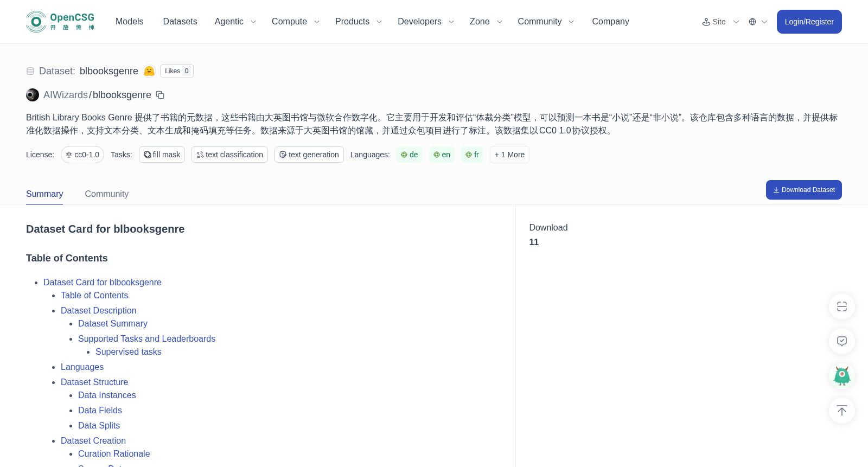
Task: Select the cc0-1.0 license tag
Action: coord(82,155)
